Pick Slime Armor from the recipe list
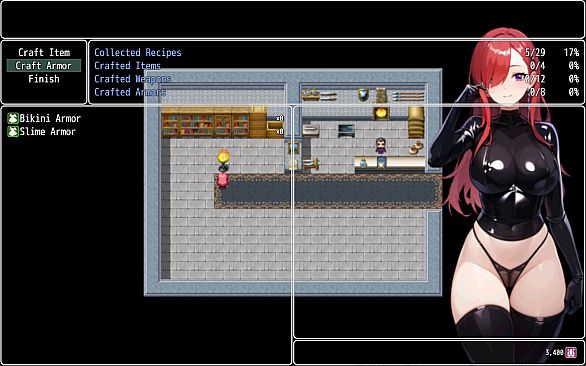 47,132
